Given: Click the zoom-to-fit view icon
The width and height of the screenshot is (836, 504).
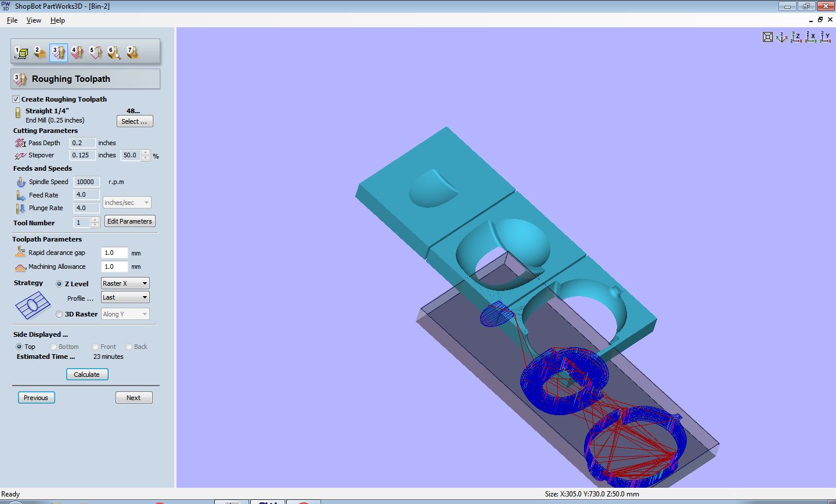Looking at the screenshot, I should pos(767,37).
